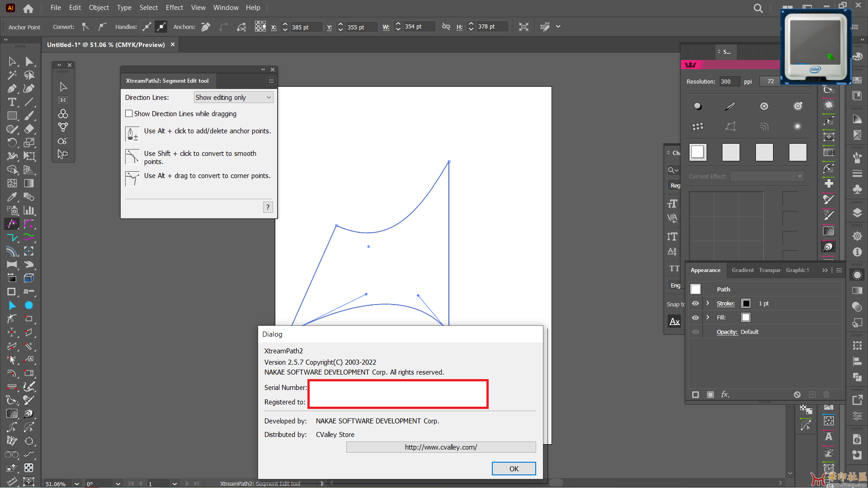This screenshot has width=868, height=488.
Task: Click the W width field
Action: 419,27
